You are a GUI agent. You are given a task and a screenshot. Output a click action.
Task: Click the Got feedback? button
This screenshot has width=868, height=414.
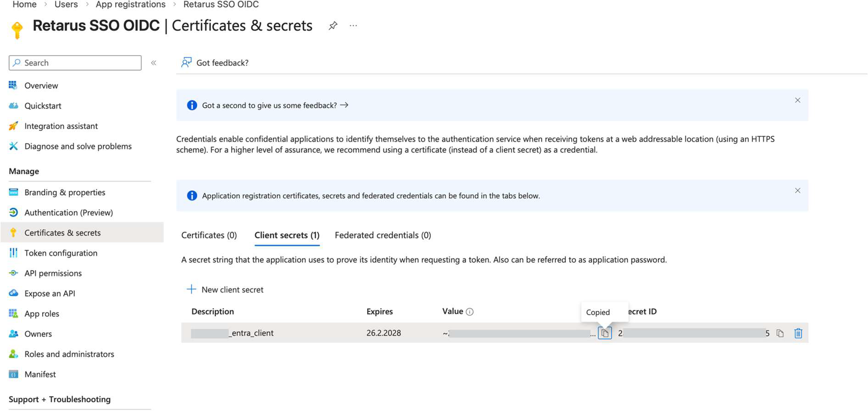215,63
